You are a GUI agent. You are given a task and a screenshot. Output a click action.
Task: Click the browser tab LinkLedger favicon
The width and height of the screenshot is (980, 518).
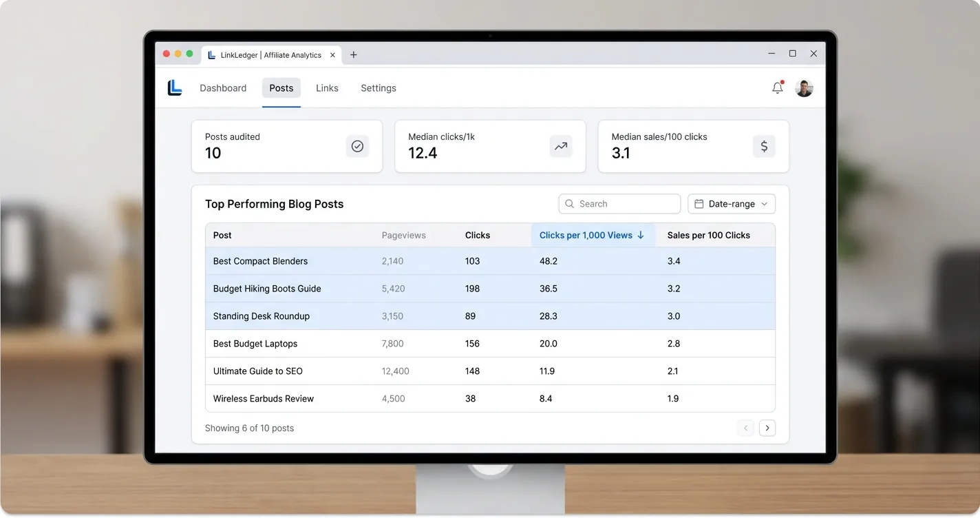tap(211, 55)
